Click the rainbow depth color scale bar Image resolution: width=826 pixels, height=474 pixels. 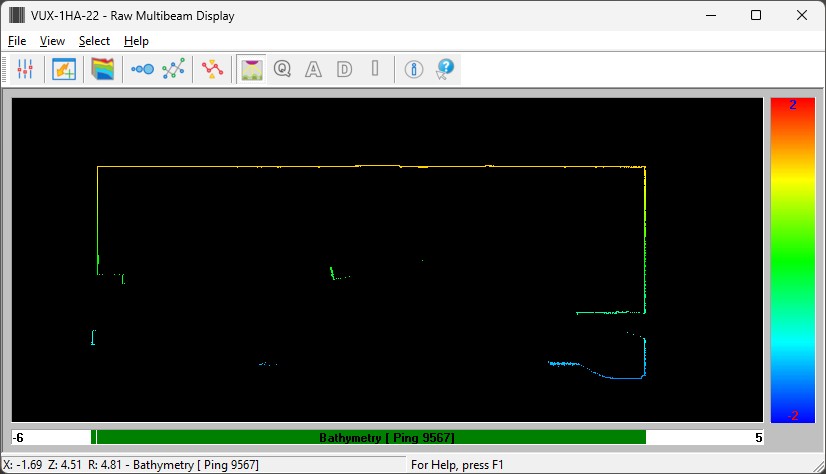click(x=793, y=260)
